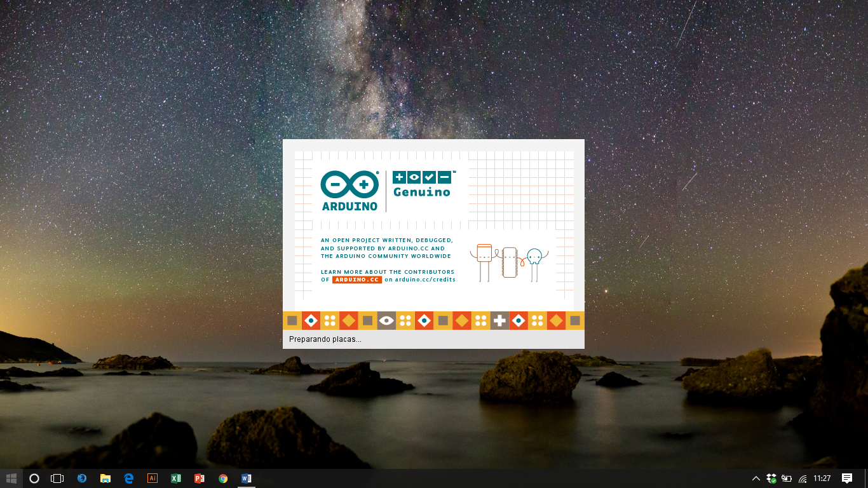This screenshot has height=488, width=868.
Task: Click the Arduino logo on the splash screen
Action: pos(349,191)
